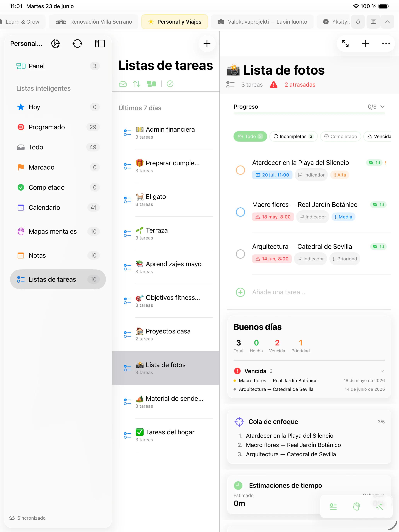The height and width of the screenshot is (532, 399).
Task: Tap the Estimaciones de tiempo clock icon
Action: pyautogui.click(x=238, y=485)
